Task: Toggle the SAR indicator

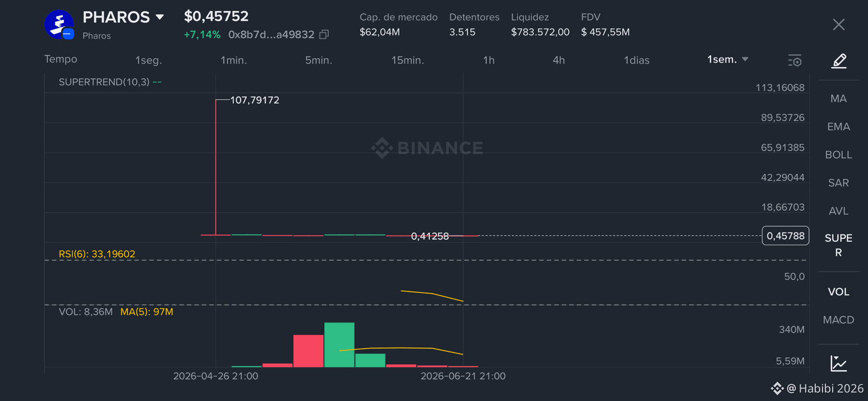Action: (x=838, y=183)
